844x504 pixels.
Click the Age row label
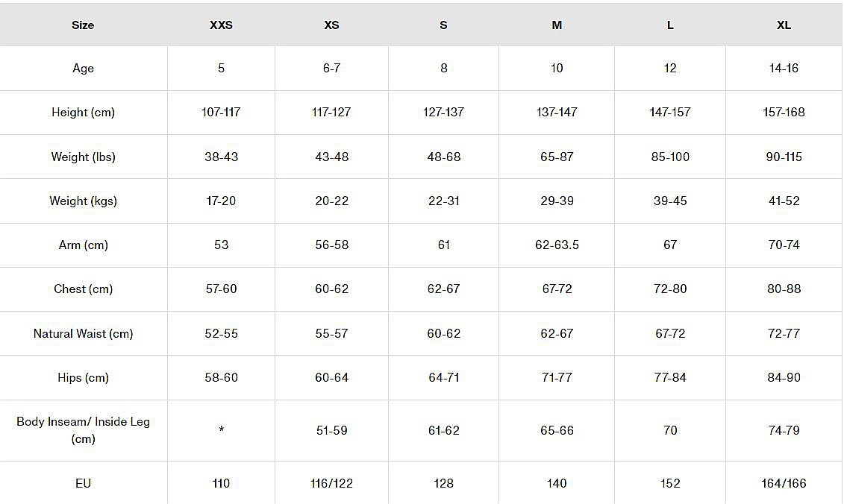[x=83, y=68]
